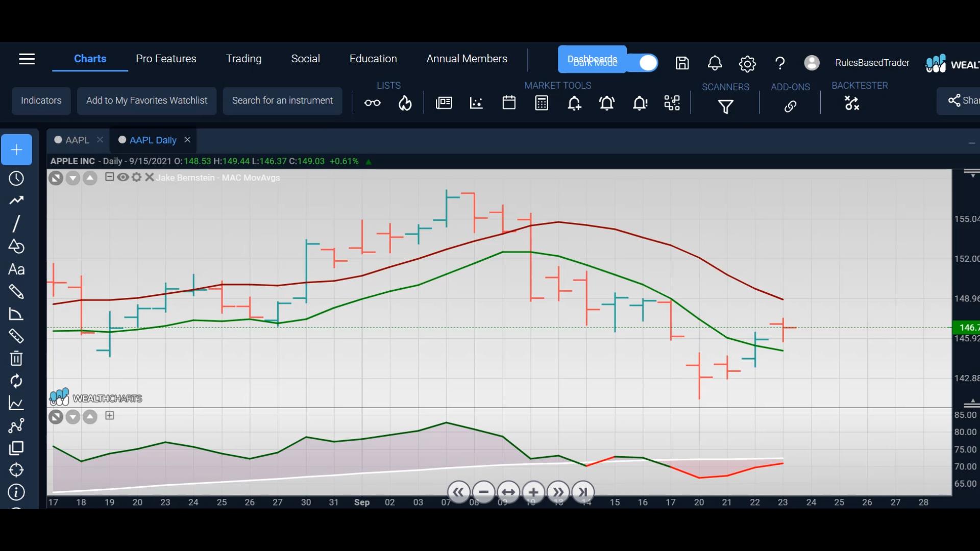The width and height of the screenshot is (980, 551).
Task: Open the Scanners funnel icon
Action: [725, 106]
